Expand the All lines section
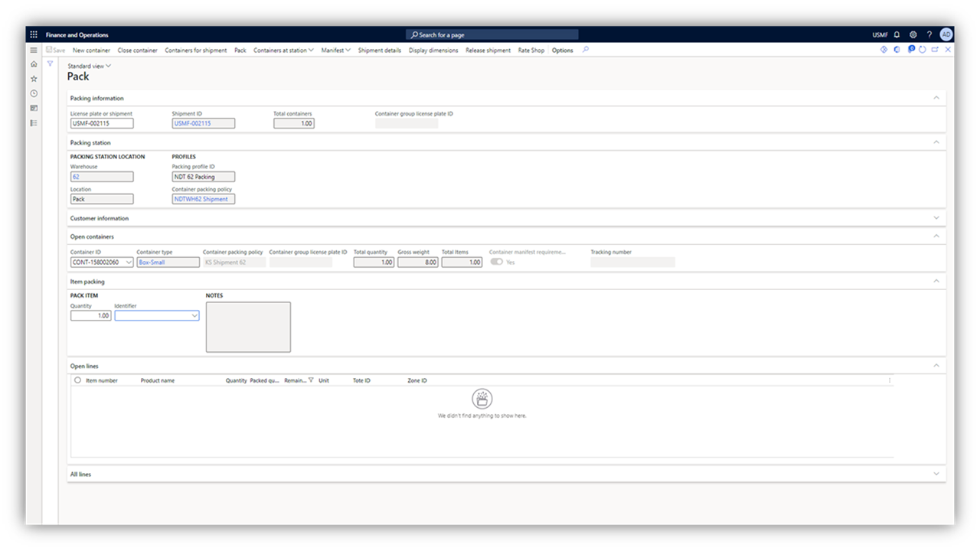 (x=936, y=474)
